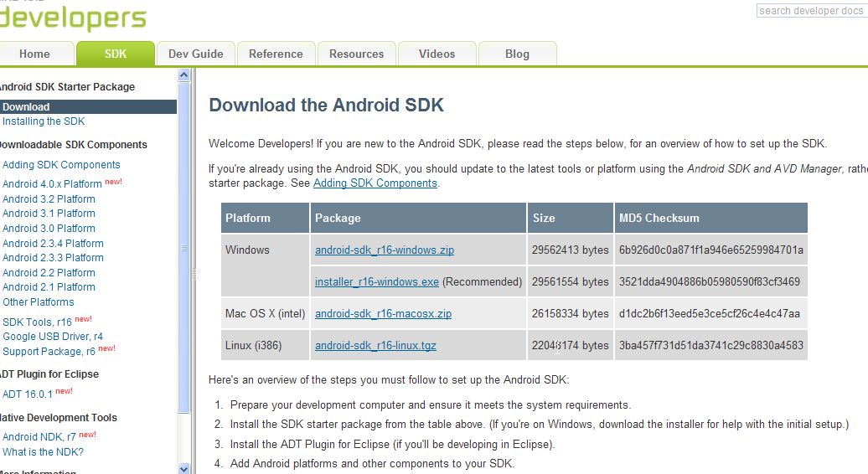Click checksum 6b926d0c0a871f1a946e65259984701a

point(710,250)
